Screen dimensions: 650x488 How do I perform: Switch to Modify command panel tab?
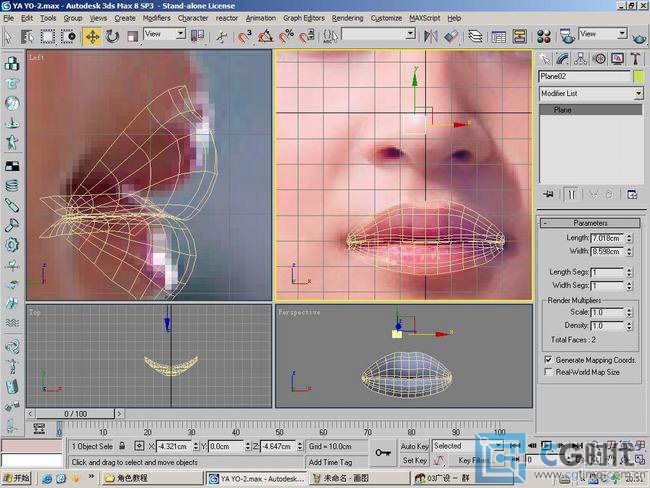563,59
